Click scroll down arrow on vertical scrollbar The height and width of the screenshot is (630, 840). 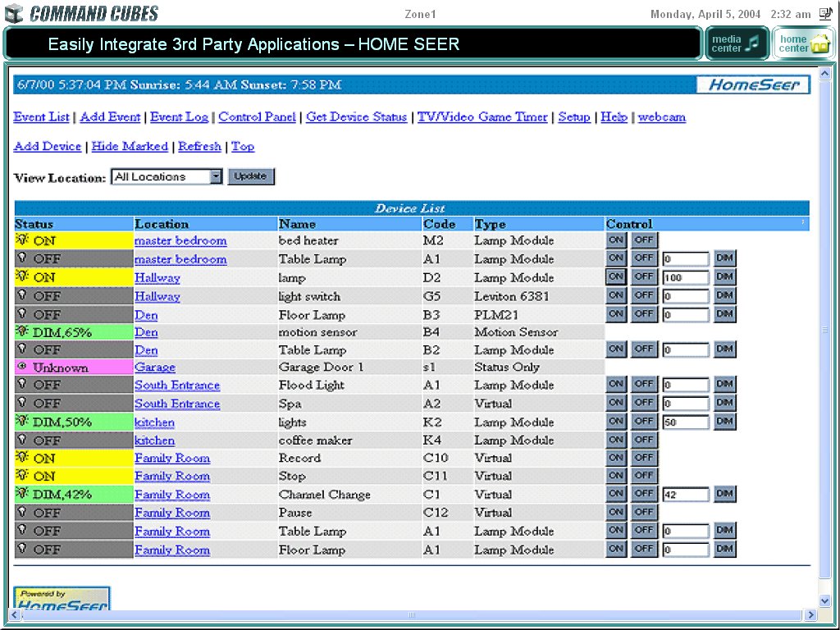pyautogui.click(x=825, y=601)
